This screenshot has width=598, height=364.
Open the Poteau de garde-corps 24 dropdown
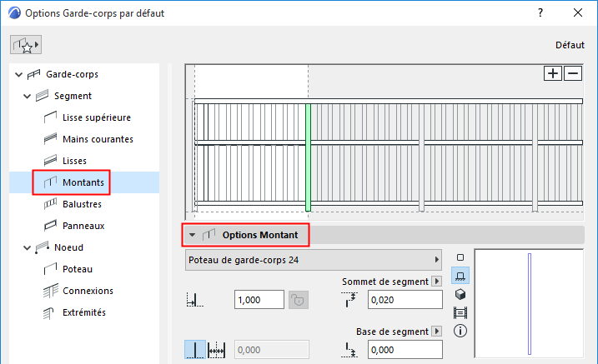click(314, 260)
